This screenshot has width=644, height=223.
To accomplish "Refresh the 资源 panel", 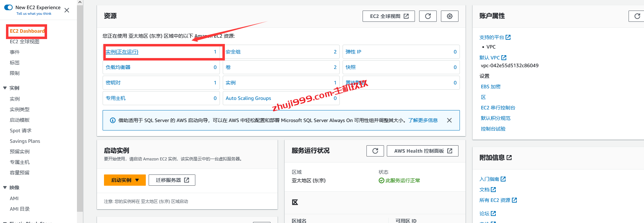I will click(428, 16).
